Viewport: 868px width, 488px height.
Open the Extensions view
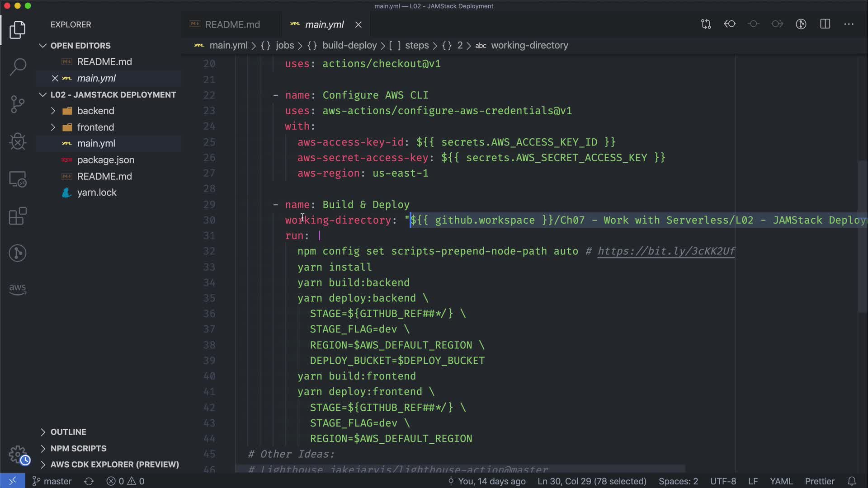click(18, 216)
